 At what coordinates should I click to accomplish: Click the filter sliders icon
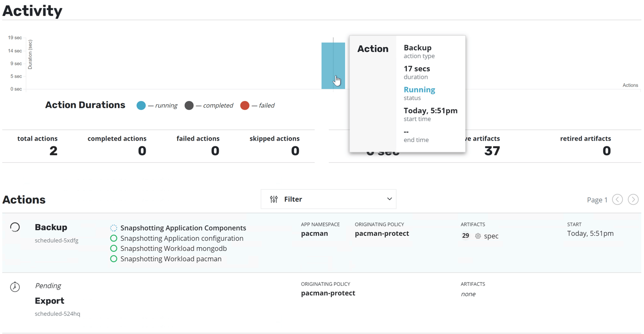(274, 200)
